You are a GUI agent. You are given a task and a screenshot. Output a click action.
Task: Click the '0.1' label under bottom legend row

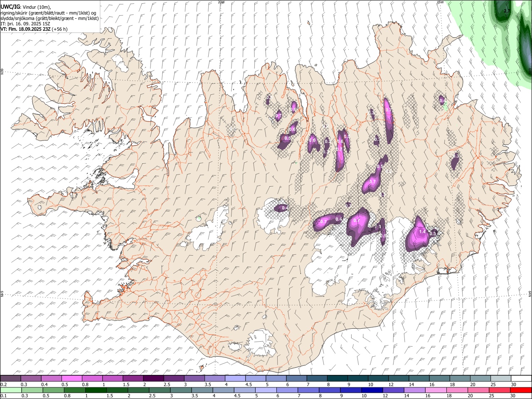pos(3,396)
